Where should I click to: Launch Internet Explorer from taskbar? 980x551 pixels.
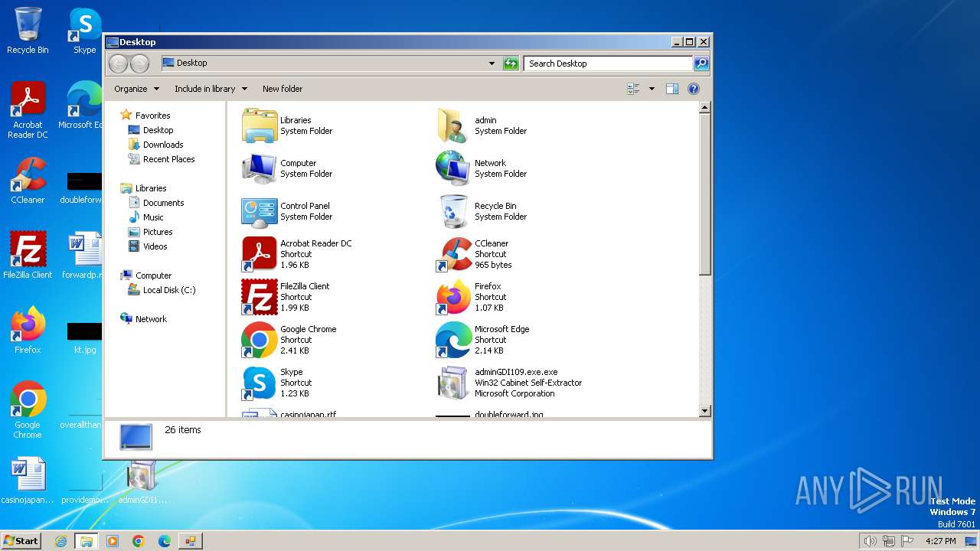pyautogui.click(x=60, y=541)
